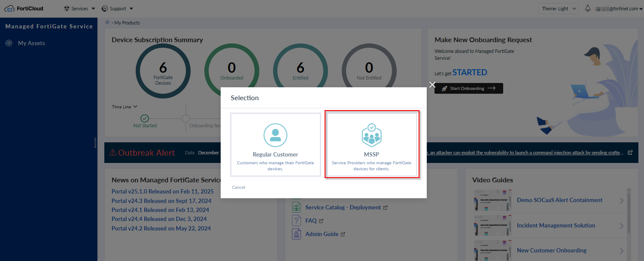The height and width of the screenshot is (261, 644).
Task: Click the Demo SOCaaS Alert Containment thumbnail
Action: (x=492, y=200)
